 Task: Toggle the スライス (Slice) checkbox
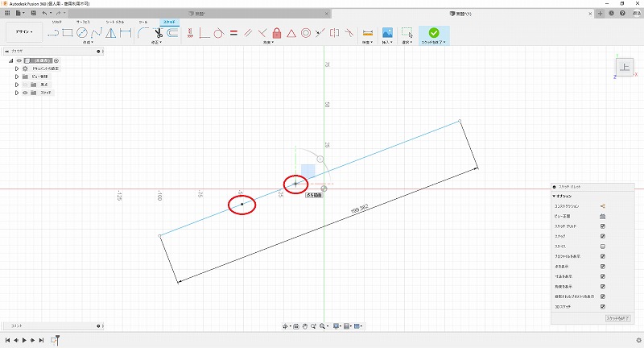click(602, 246)
